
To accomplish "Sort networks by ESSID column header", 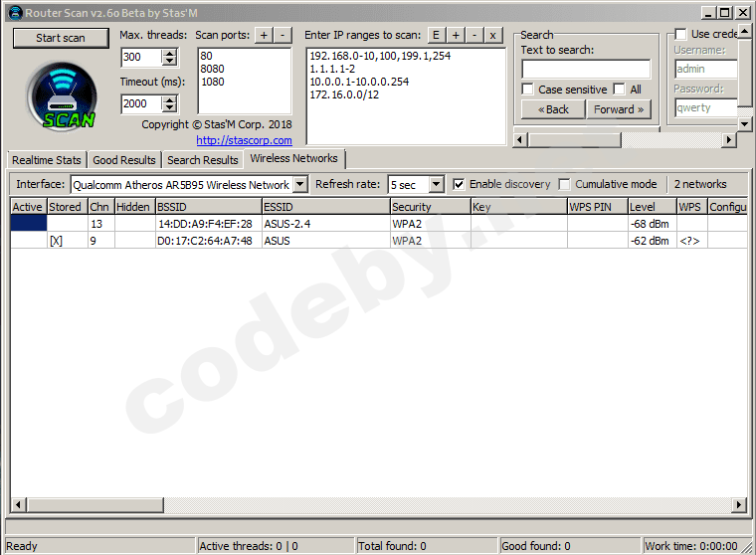I will [326, 207].
